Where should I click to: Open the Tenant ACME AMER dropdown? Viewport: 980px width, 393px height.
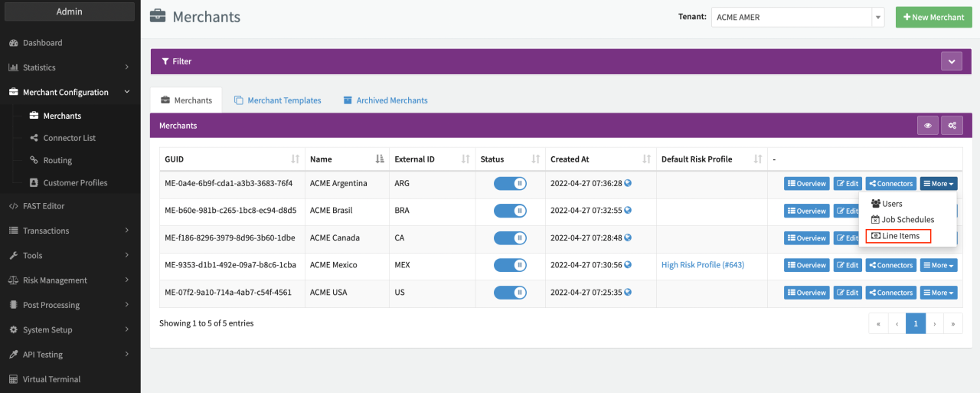point(798,17)
